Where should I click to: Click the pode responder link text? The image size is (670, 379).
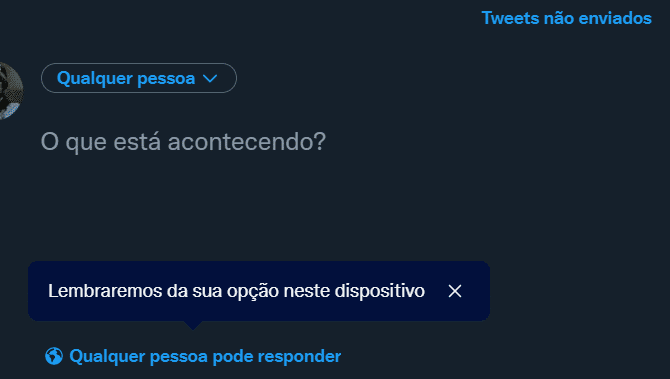tap(276, 356)
